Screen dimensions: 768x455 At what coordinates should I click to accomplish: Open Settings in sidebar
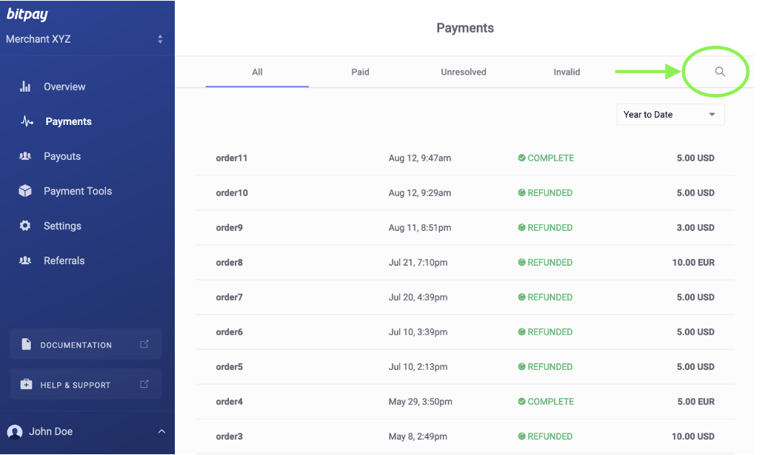[62, 226]
